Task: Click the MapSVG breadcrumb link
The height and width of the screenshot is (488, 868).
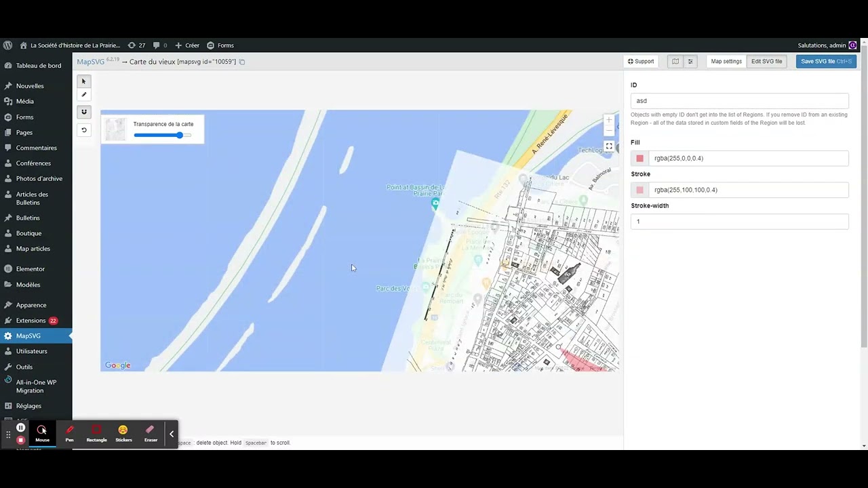Action: point(90,62)
